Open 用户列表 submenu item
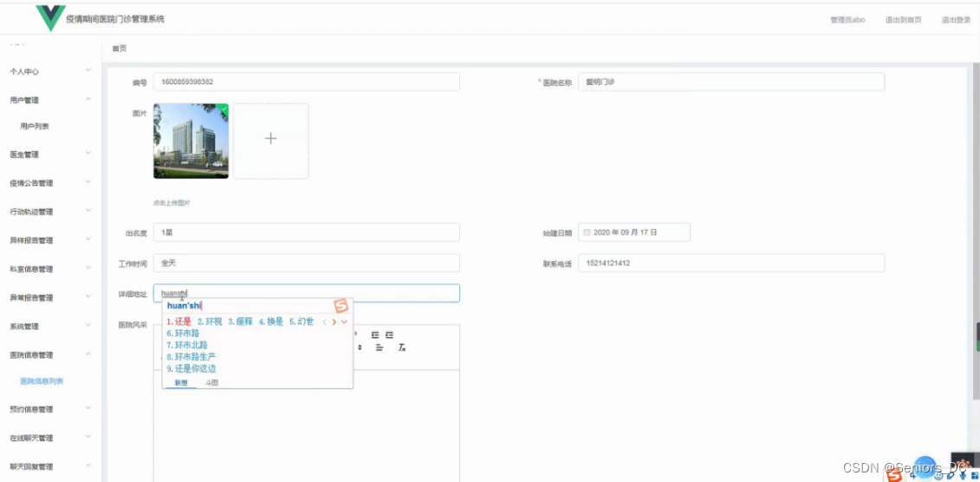Viewport: 980px width, 482px height. point(35,127)
